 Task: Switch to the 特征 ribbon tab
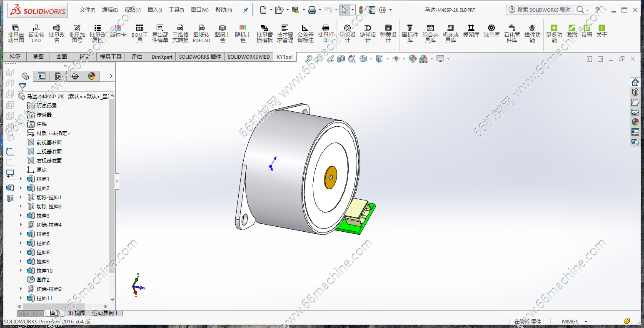pyautogui.click(x=15, y=57)
